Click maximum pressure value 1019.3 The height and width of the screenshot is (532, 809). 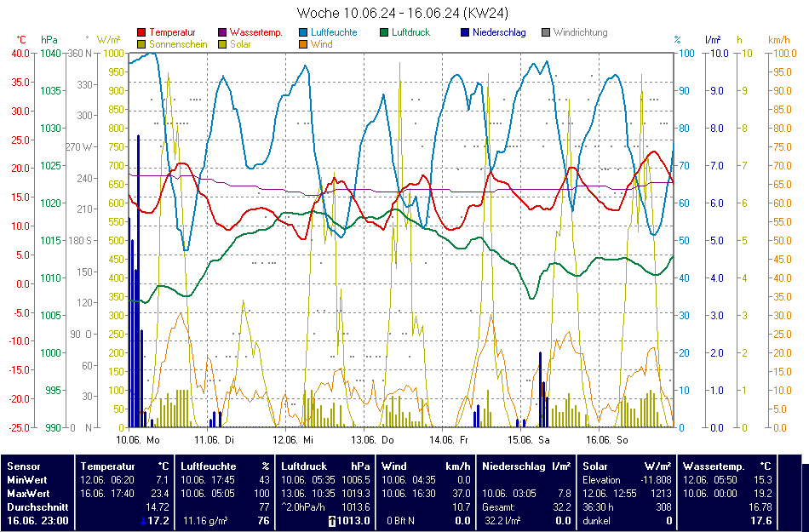pos(356,494)
